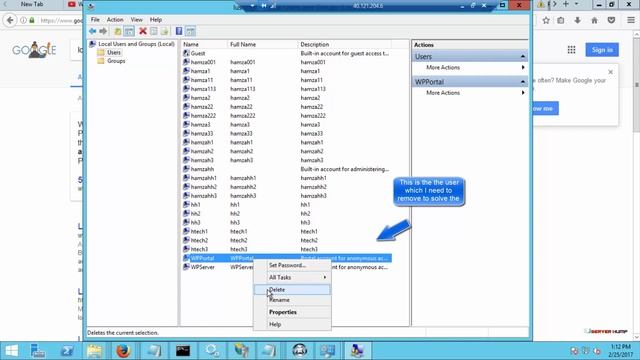The width and height of the screenshot is (640, 360).
Task: Open the Windows Start button
Action: pos(11,351)
